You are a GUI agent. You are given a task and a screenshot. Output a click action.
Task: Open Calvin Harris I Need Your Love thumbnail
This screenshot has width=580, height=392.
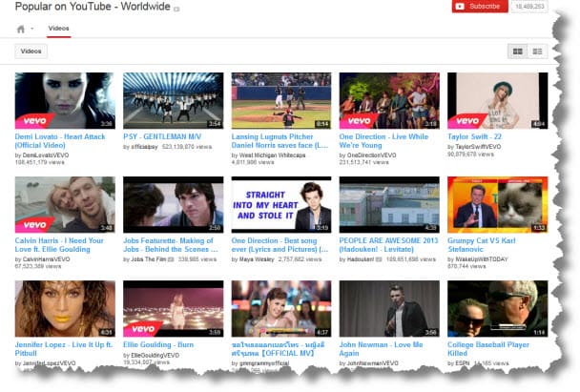[x=65, y=204]
